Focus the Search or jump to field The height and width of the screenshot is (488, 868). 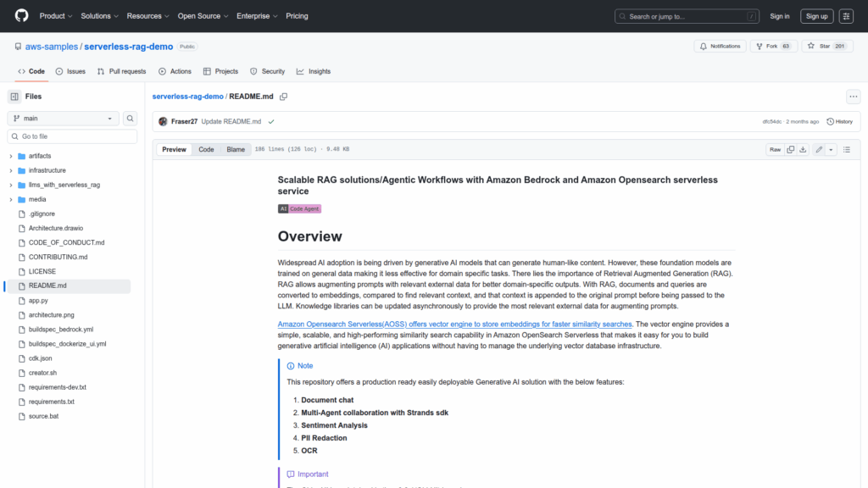pos(687,17)
